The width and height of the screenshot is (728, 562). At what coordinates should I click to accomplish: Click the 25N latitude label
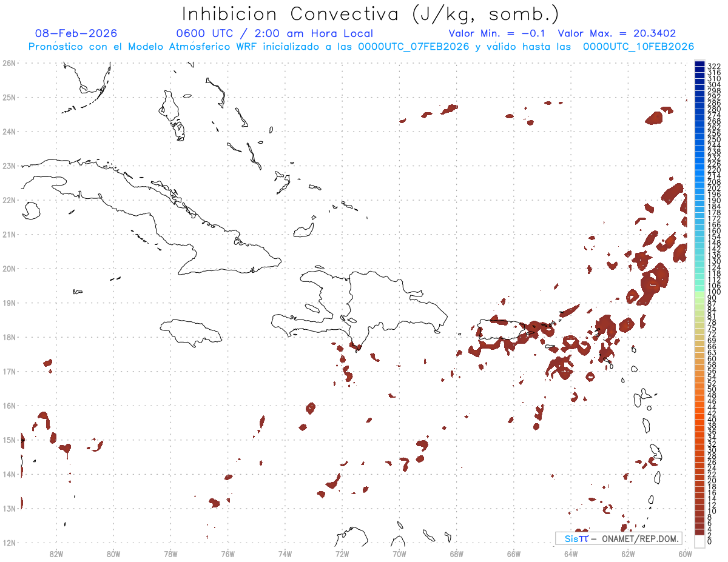point(8,97)
